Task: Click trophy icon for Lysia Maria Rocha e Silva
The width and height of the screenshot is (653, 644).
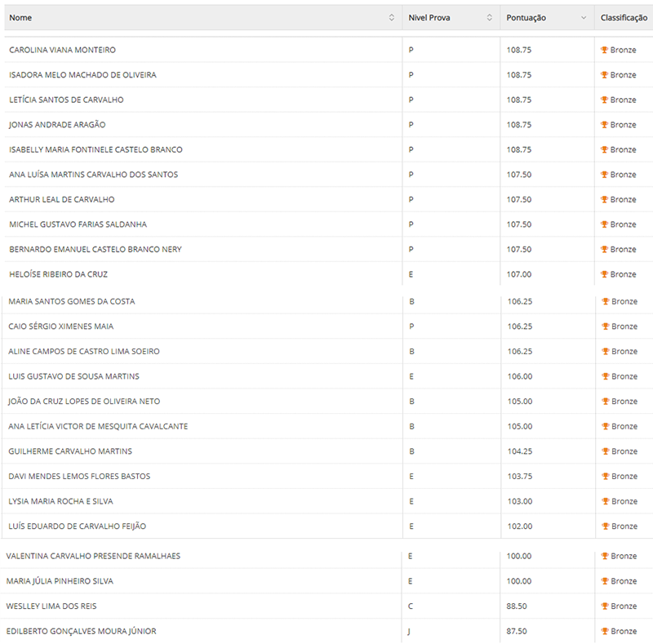Action: (605, 501)
